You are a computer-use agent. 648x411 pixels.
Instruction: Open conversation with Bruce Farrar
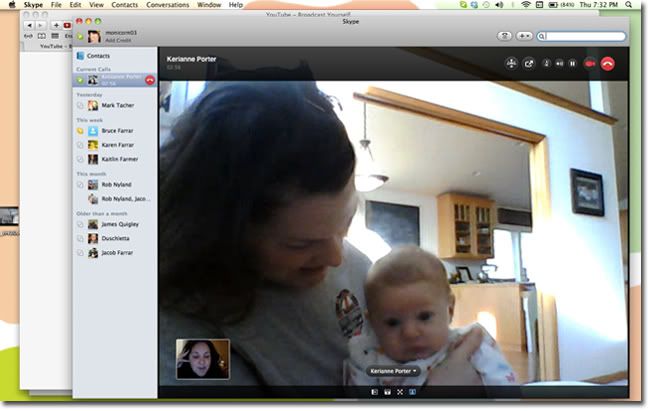pos(115,131)
